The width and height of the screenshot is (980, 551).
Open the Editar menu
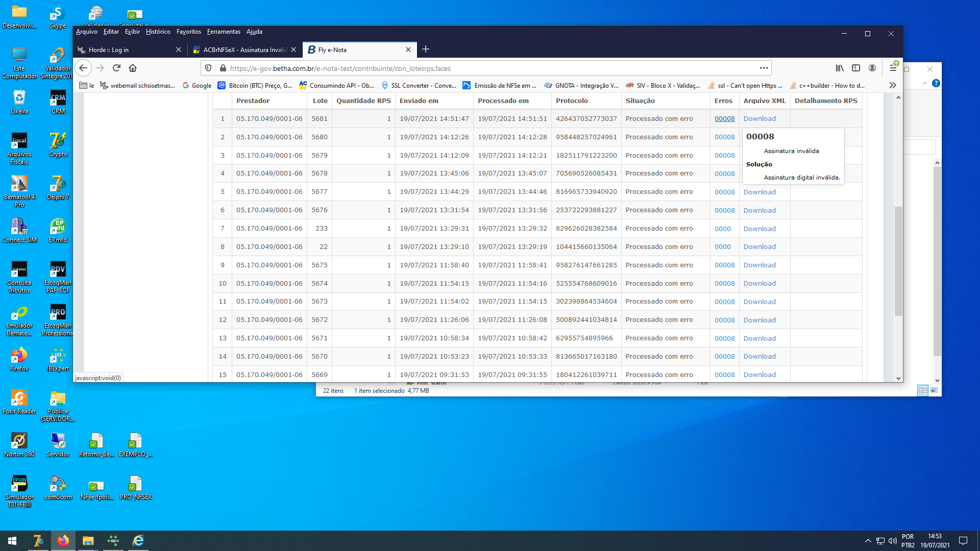click(x=111, y=32)
